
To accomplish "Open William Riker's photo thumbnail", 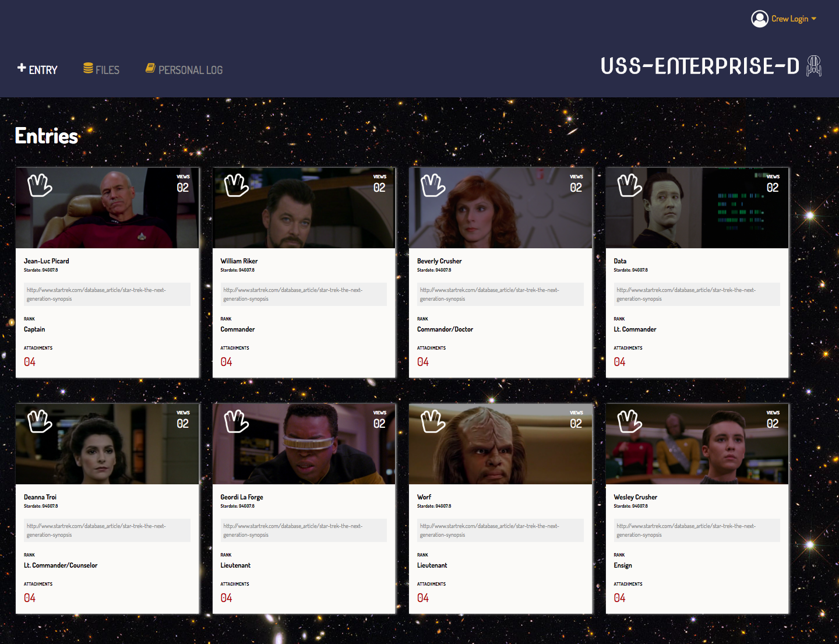I will (304, 208).
